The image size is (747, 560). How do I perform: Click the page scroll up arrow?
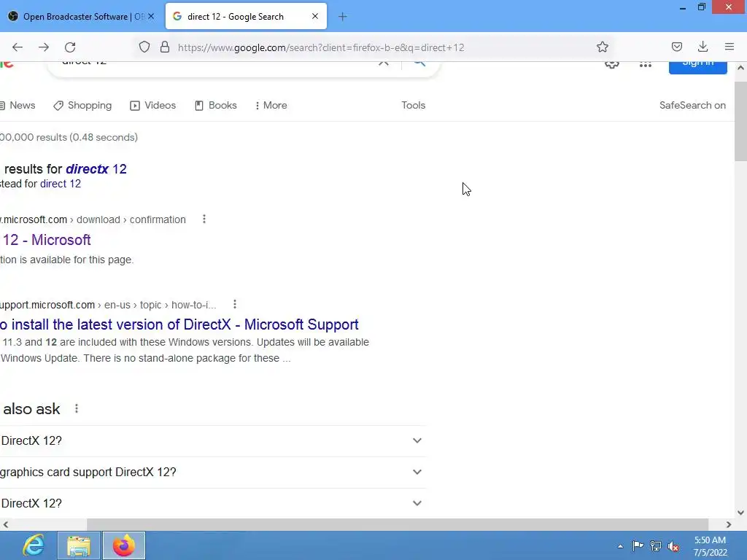point(741,68)
